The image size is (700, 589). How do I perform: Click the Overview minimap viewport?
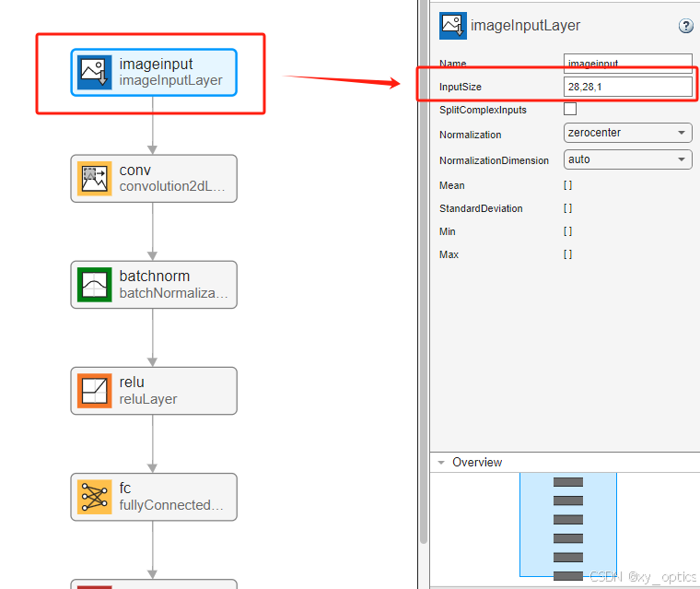(x=568, y=524)
